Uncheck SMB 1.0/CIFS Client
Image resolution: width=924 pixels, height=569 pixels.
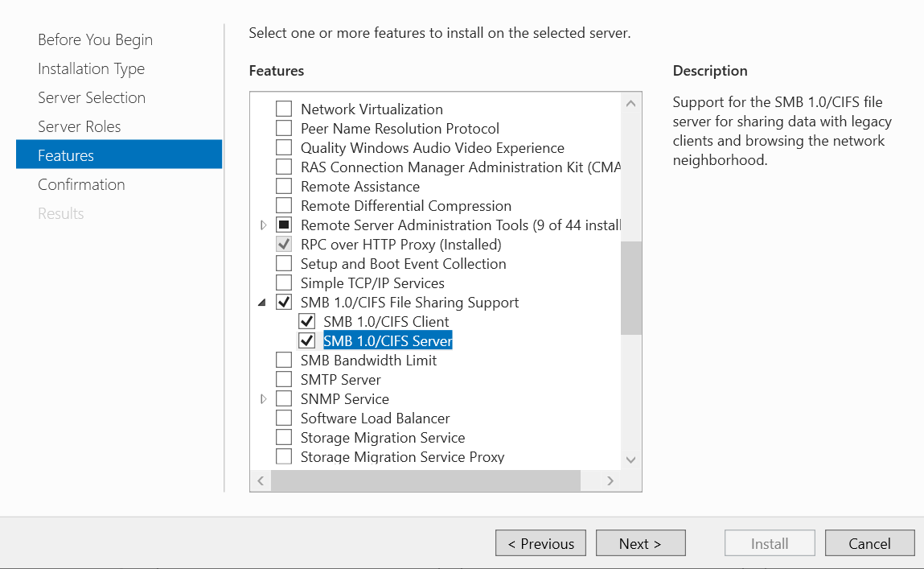(306, 320)
